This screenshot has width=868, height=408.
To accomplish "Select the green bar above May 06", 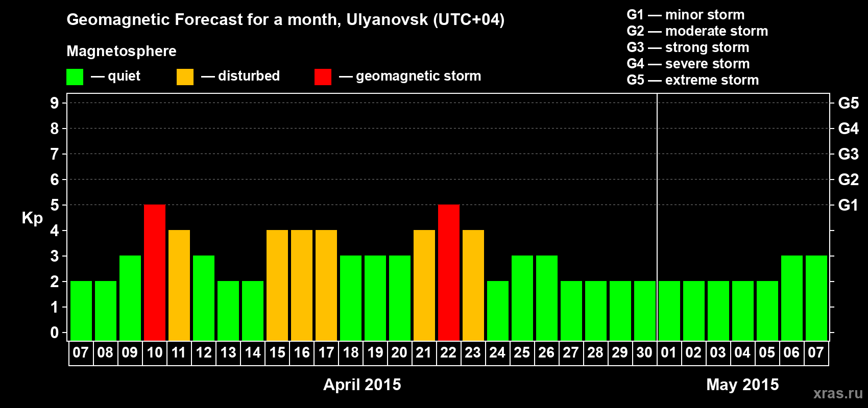I will coord(792,298).
